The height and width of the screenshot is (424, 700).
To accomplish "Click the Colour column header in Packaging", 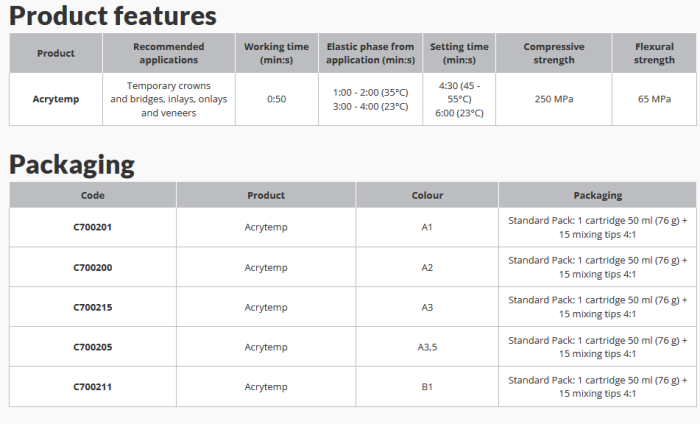I will 427,195.
